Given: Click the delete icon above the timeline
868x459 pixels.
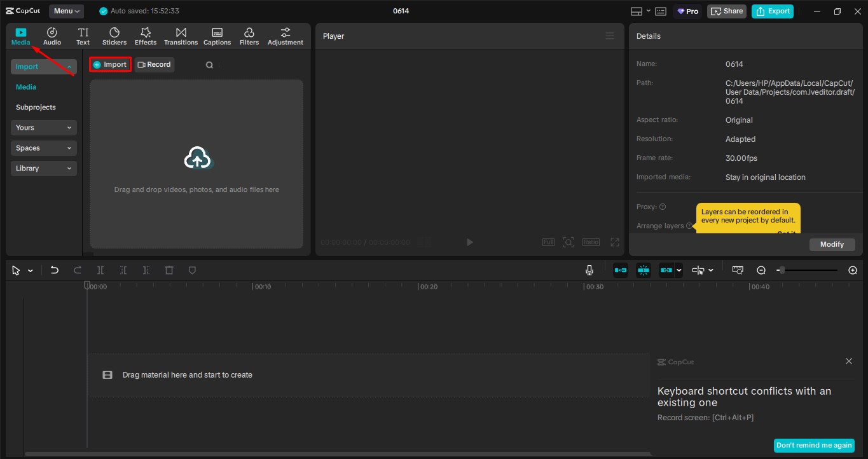Looking at the screenshot, I should (169, 270).
